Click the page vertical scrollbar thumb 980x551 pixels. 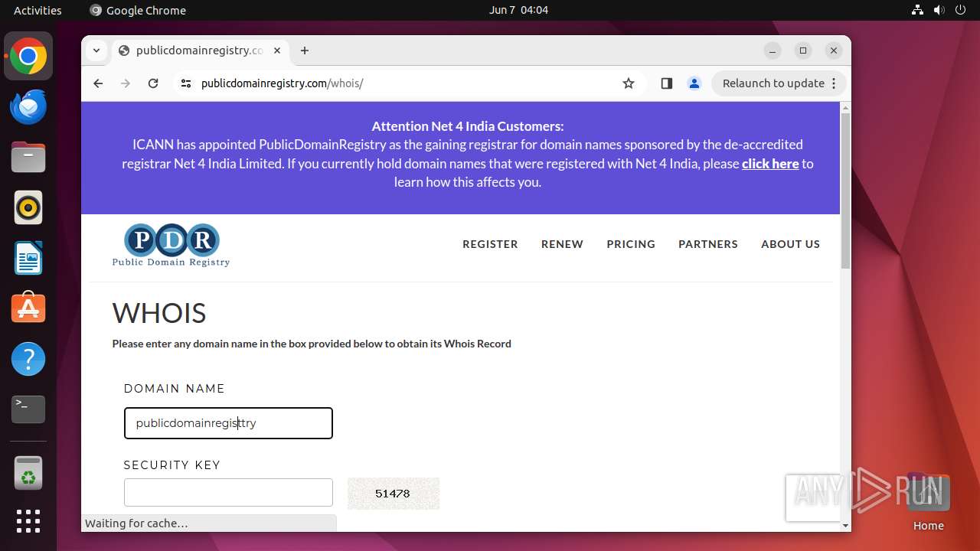pos(845,190)
